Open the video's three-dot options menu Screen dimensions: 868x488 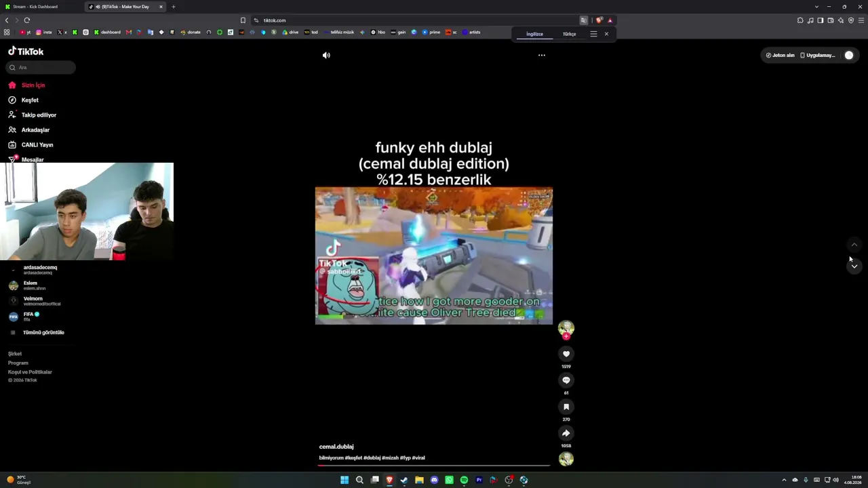542,56
